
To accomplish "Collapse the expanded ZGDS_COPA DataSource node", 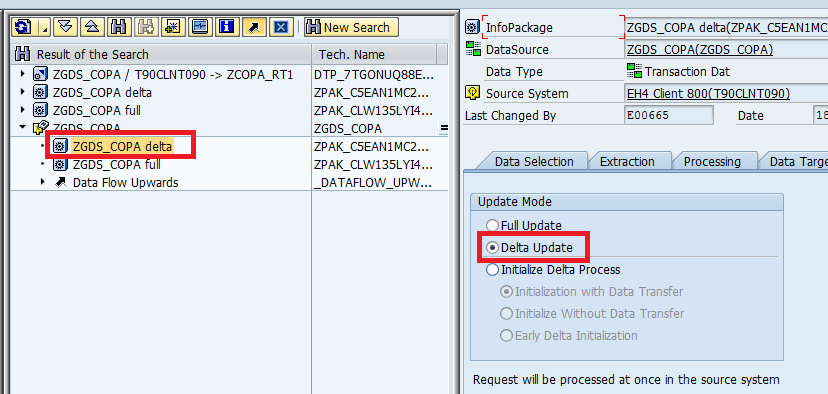I will (22, 127).
